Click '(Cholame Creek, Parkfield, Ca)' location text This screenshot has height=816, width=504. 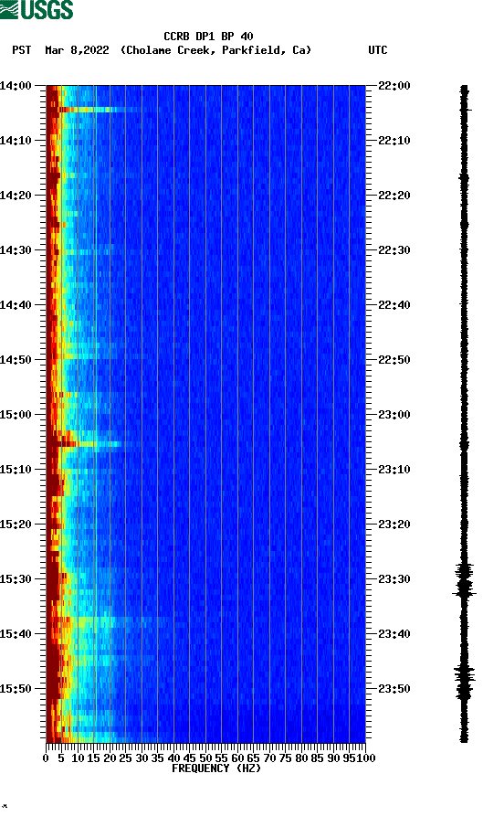pyautogui.click(x=215, y=50)
